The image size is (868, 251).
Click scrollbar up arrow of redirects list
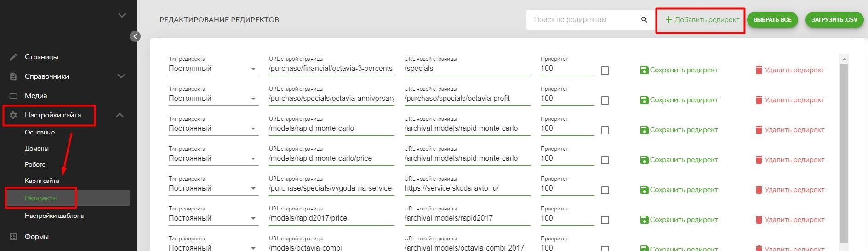click(844, 59)
